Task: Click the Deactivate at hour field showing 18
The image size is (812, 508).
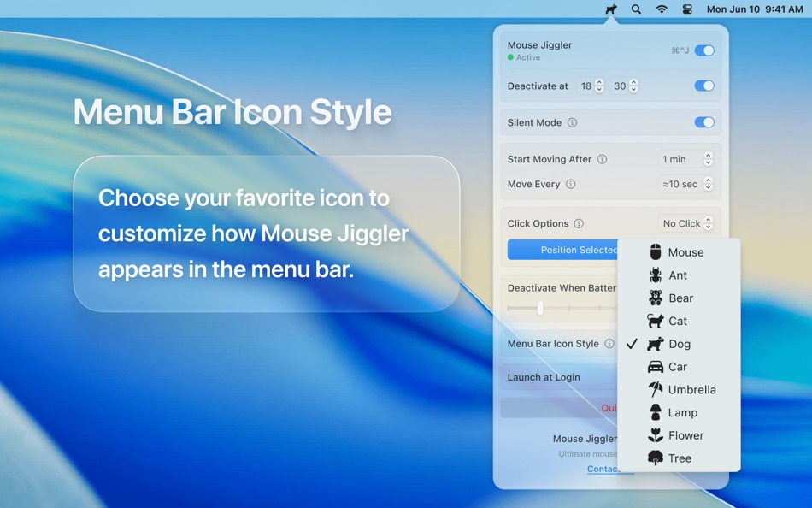Action: [x=585, y=86]
